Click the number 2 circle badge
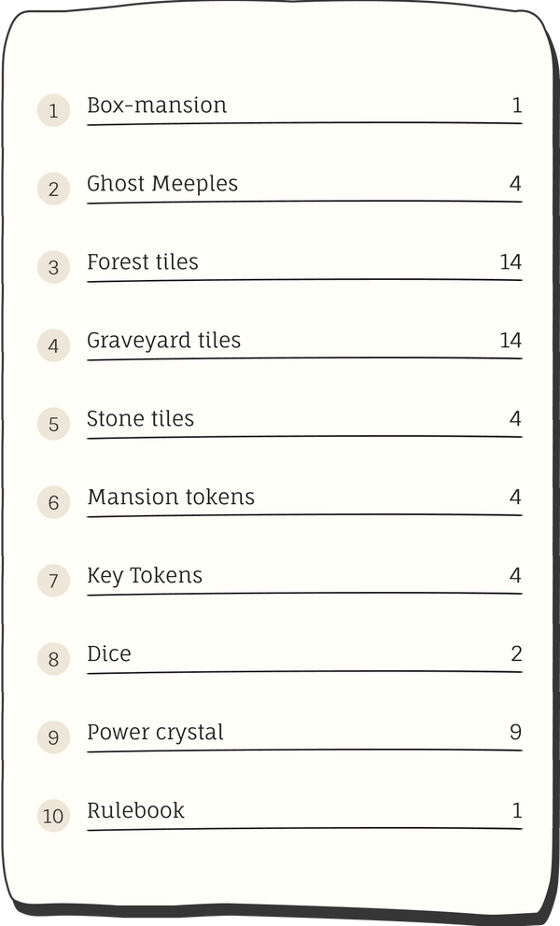 pos(53,189)
